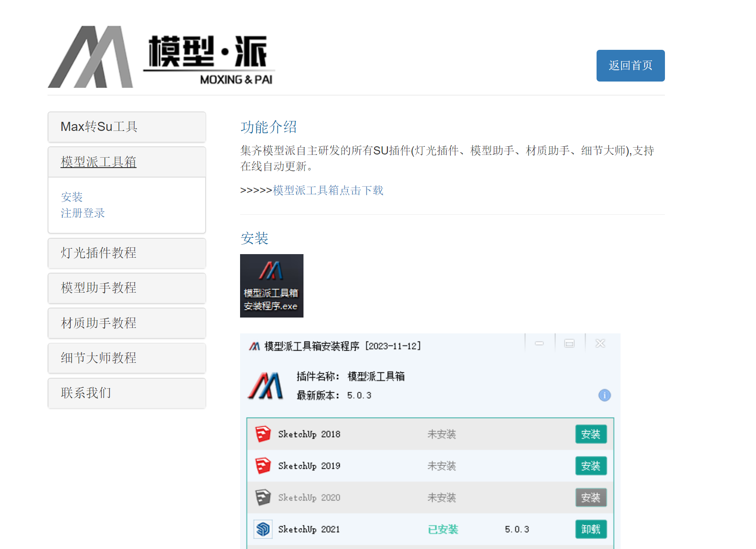
Task: Click the grey 安装 button for SketchUp 2020
Action: (x=591, y=497)
